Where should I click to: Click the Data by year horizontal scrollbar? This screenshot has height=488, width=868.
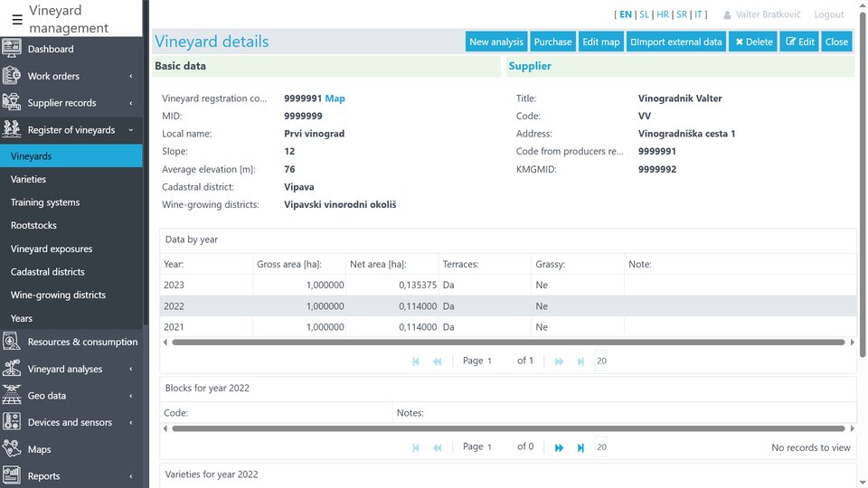[507, 343]
